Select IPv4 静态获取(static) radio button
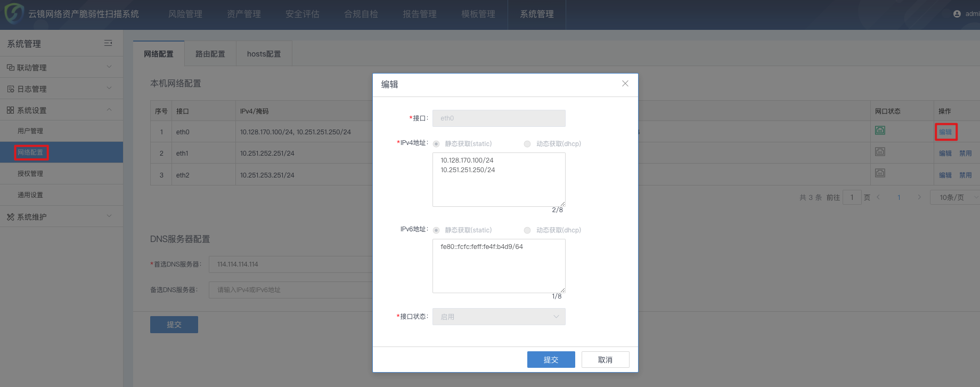Image resolution: width=980 pixels, height=387 pixels. point(436,144)
